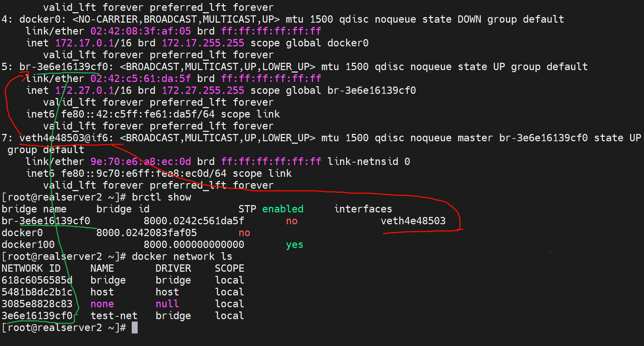Click inet6 address fe80::42:c5ff:fe61:da5f/64
Viewport: 644px width, 346px height.
click(138, 114)
